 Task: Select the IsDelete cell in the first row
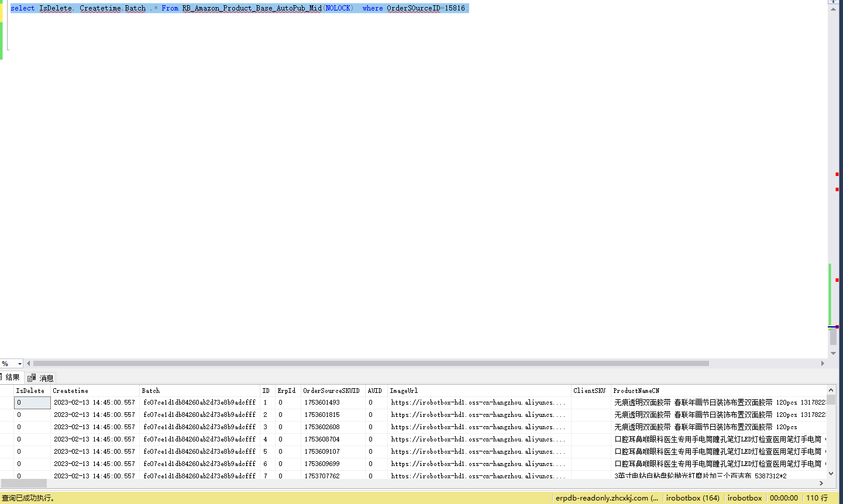tap(32, 403)
